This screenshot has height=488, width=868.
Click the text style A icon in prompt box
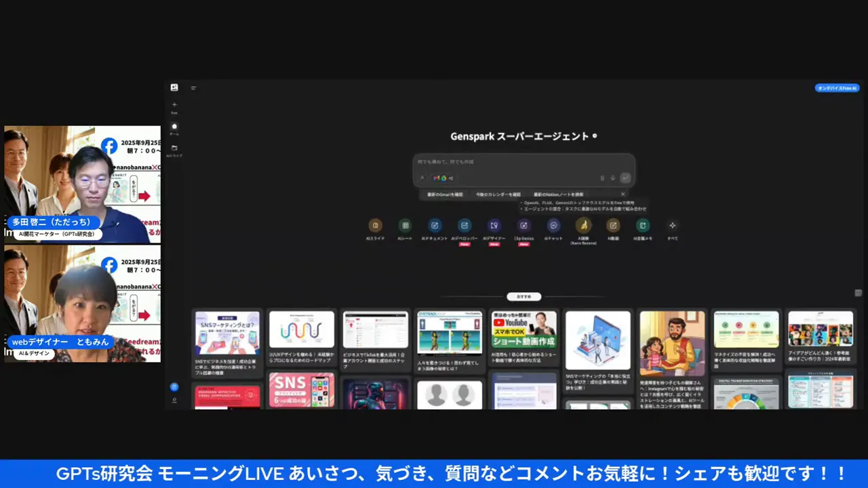click(422, 178)
